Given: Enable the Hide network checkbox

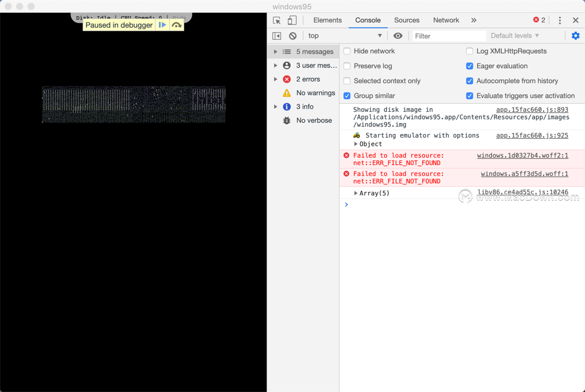Looking at the screenshot, I should click(347, 51).
